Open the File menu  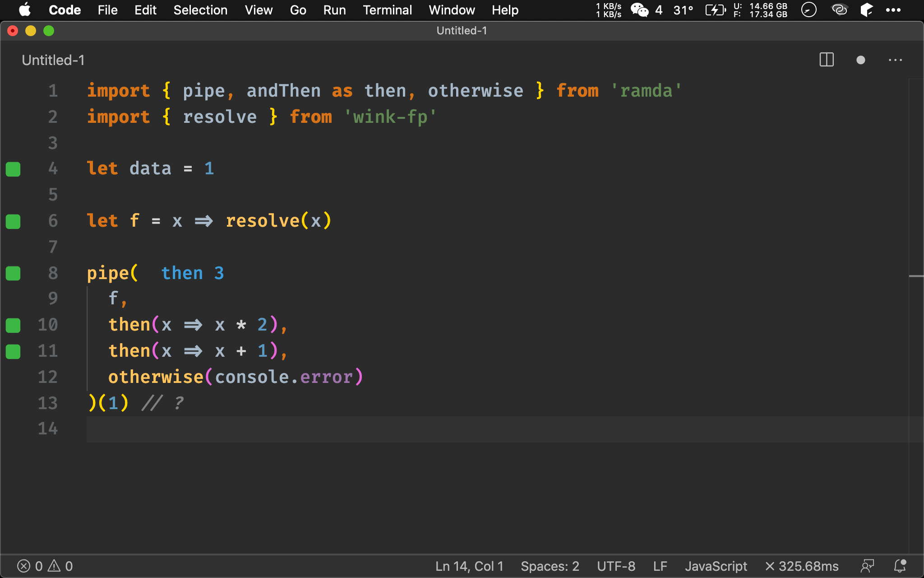[x=107, y=10]
